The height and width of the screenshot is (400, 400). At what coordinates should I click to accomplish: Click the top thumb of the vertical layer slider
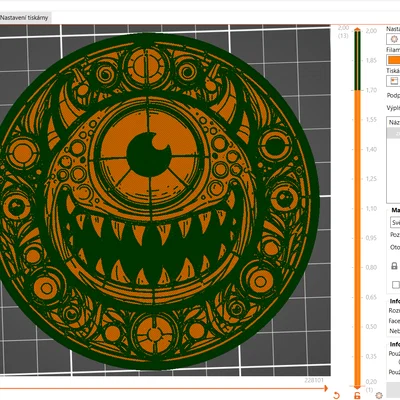[357, 30]
